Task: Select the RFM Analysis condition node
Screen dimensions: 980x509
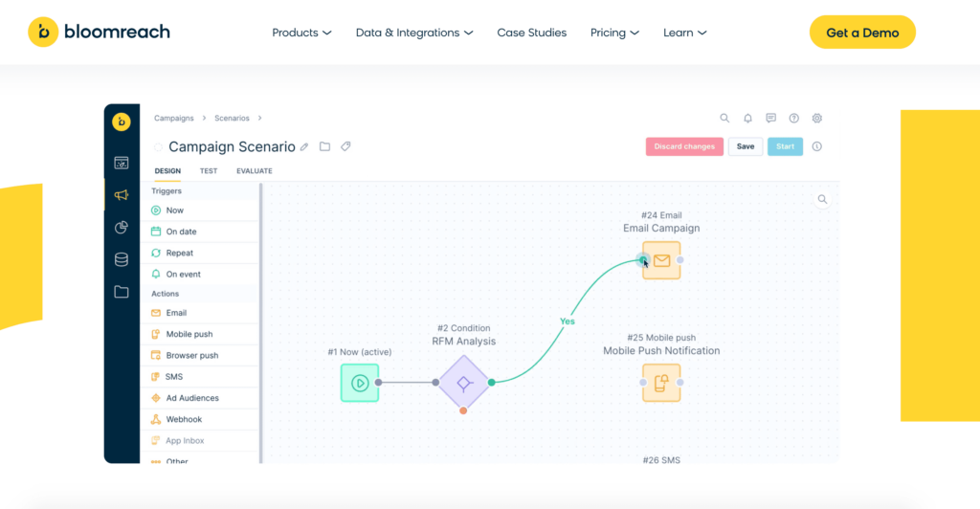Action: click(x=464, y=383)
